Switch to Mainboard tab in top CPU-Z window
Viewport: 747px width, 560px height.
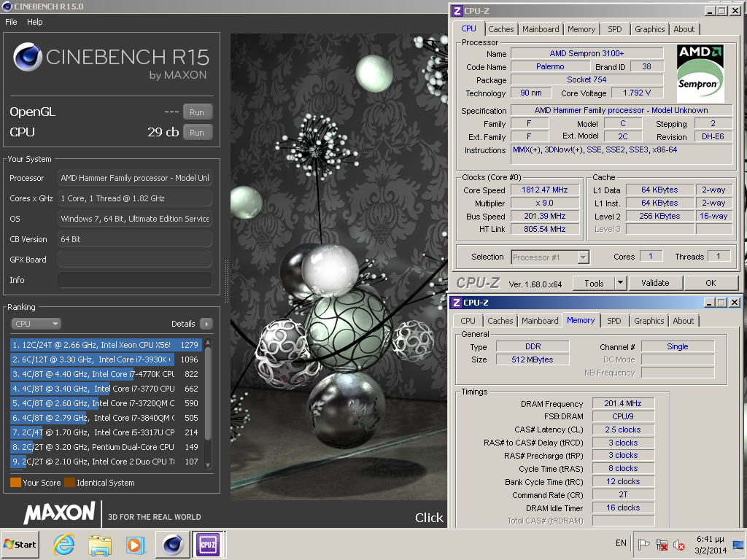[541, 29]
